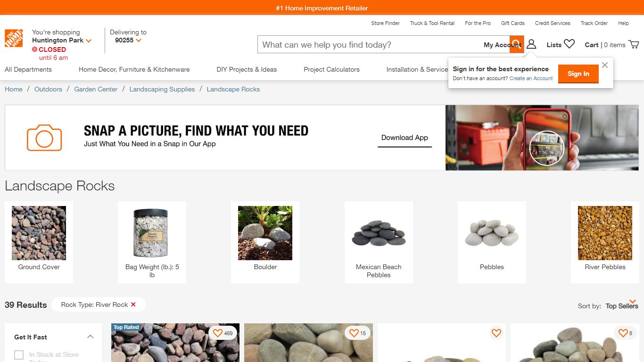Viewport: 644px width, 362px height.
Task: Collapse the Get It Fast filter section
Action: click(91, 337)
